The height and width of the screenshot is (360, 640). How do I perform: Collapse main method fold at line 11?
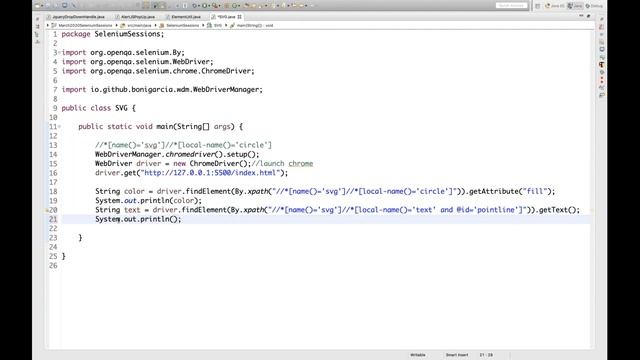(x=59, y=127)
